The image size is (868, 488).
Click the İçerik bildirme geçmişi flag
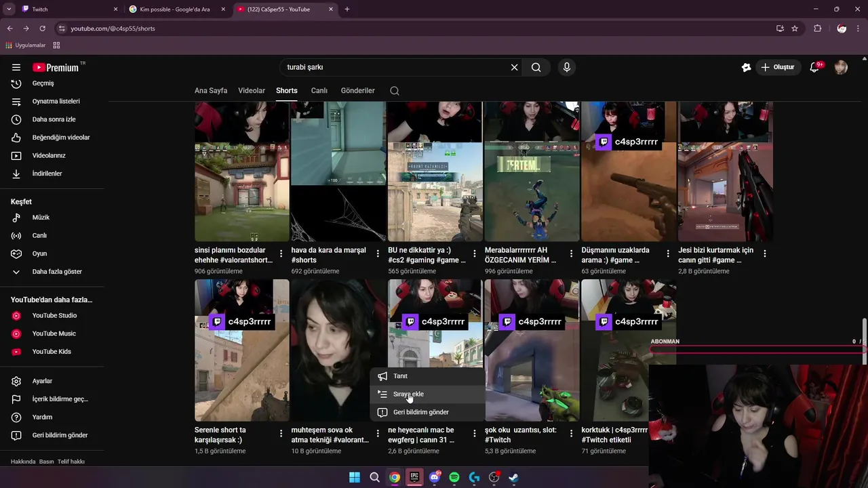click(x=16, y=399)
